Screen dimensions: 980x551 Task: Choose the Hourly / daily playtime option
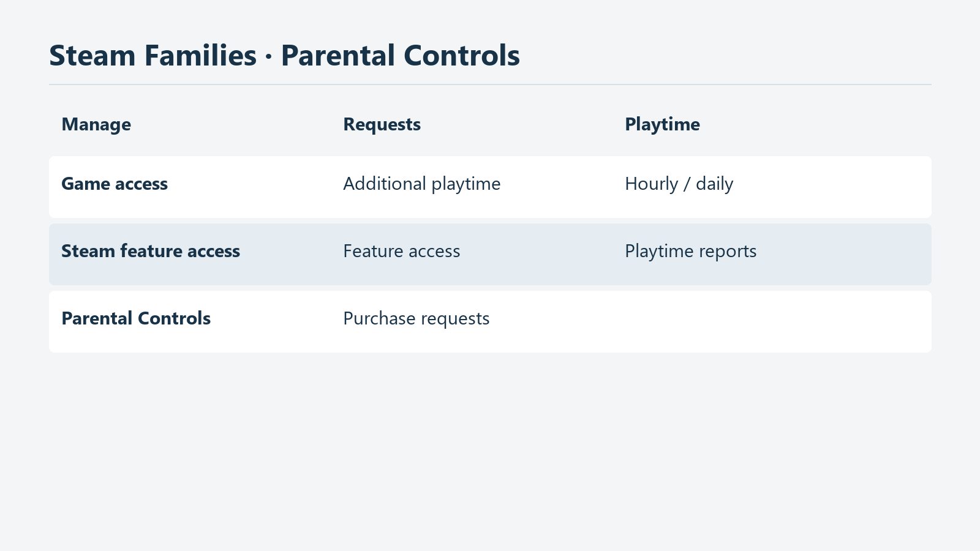click(679, 184)
